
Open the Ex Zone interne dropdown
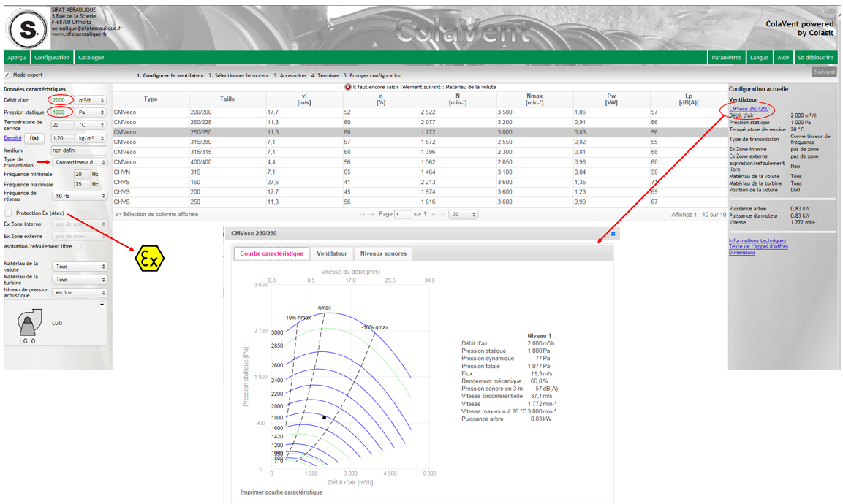click(80, 224)
